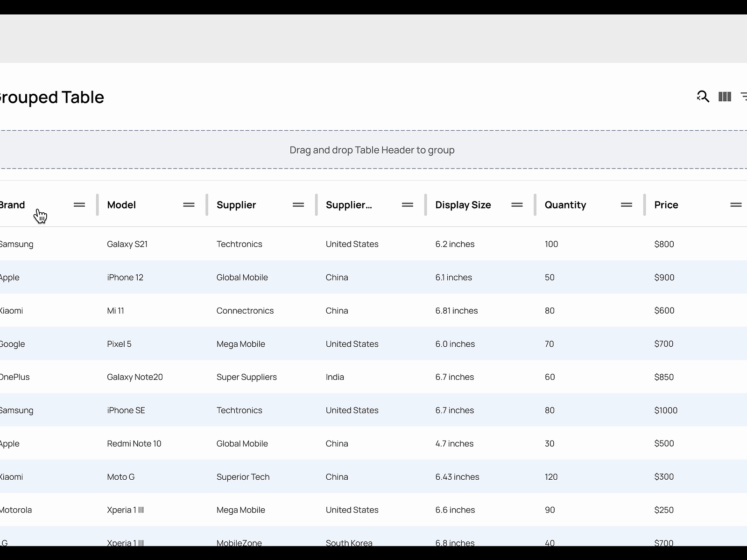Select the Galaxy S21 row

click(x=127, y=244)
